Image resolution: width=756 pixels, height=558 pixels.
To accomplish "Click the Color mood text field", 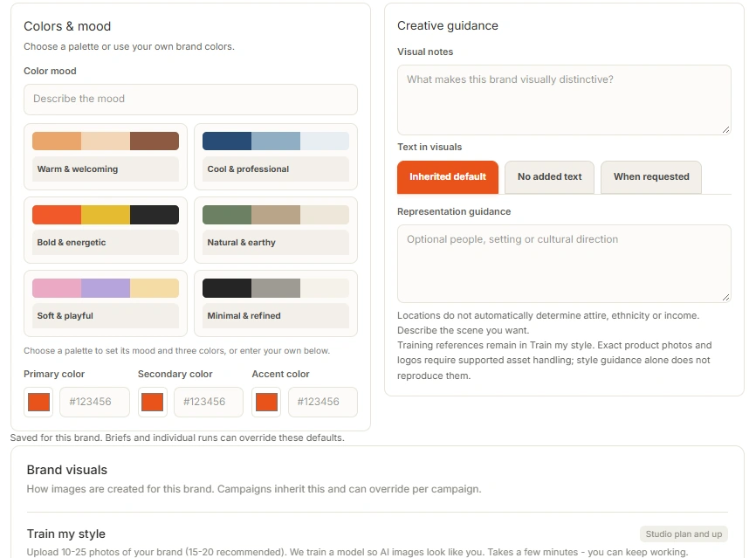I will (190, 100).
